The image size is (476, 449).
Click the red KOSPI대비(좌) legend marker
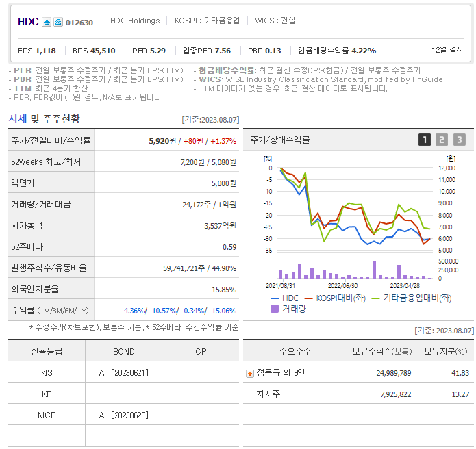(308, 298)
